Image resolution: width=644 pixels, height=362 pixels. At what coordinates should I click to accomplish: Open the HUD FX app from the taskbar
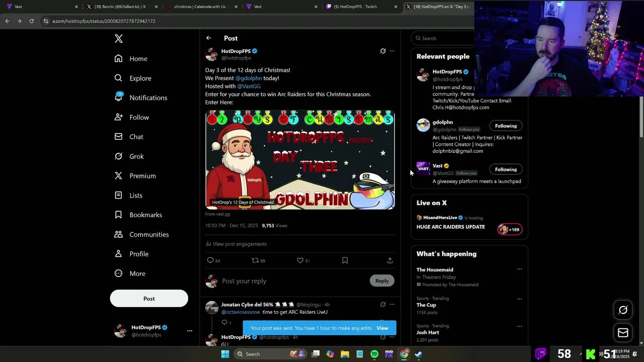click(x=389, y=354)
